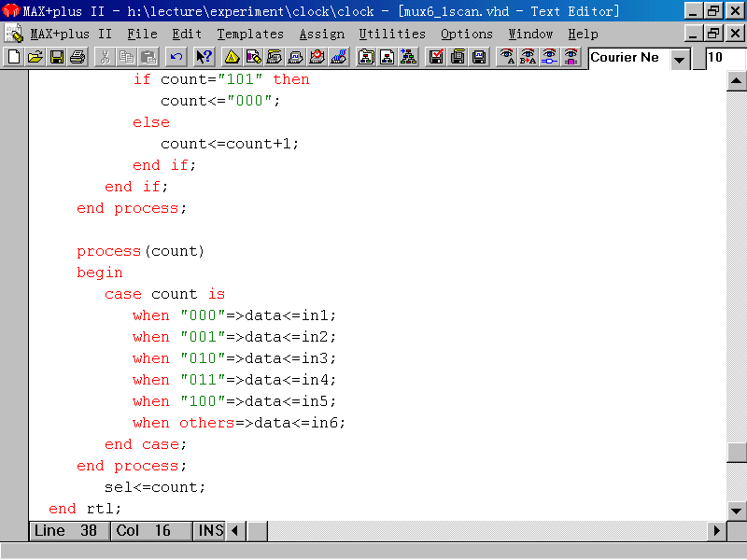Click the Copy toolbar icon

pyautogui.click(x=127, y=58)
